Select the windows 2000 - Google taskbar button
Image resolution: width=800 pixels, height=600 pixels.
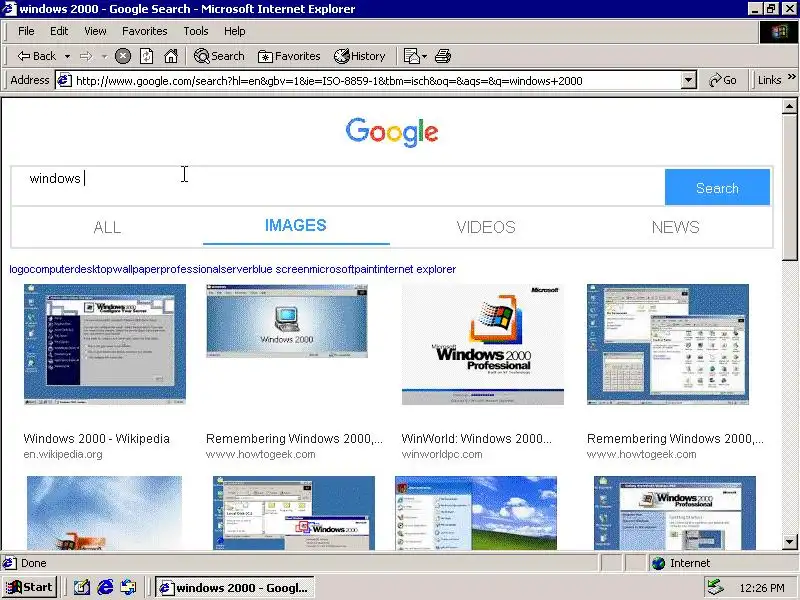click(x=235, y=588)
